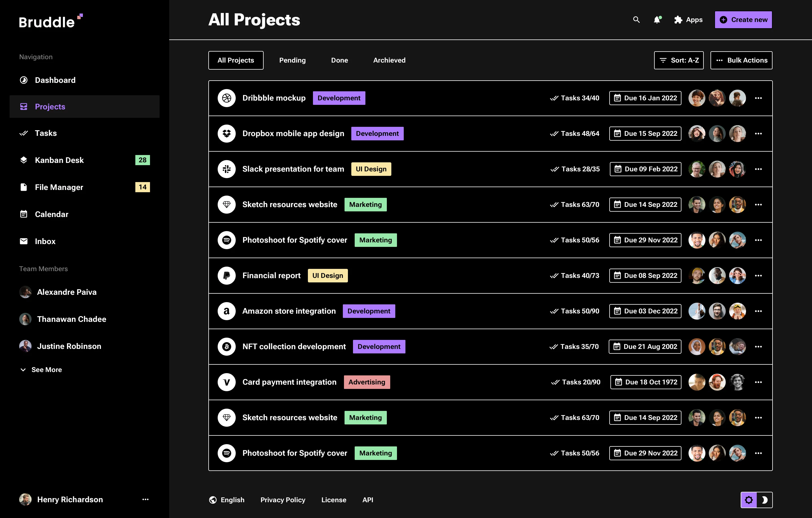Open the Privacy Policy link
This screenshot has width=812, height=518.
pyautogui.click(x=283, y=500)
